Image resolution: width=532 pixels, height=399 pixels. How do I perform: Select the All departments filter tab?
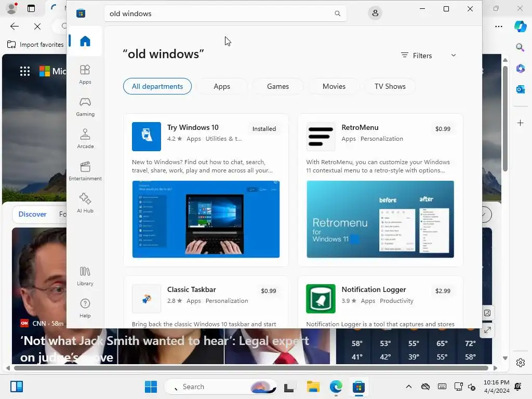(x=157, y=87)
